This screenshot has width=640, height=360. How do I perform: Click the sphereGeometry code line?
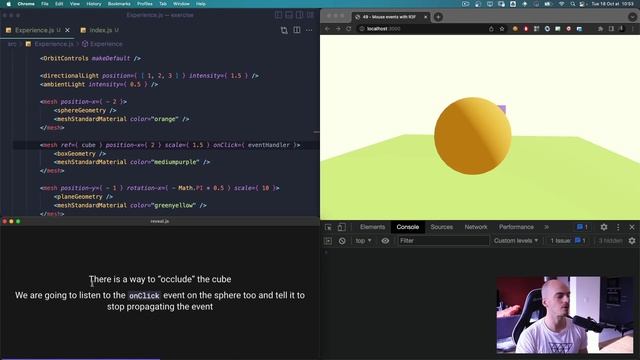pyautogui.click(x=84, y=111)
